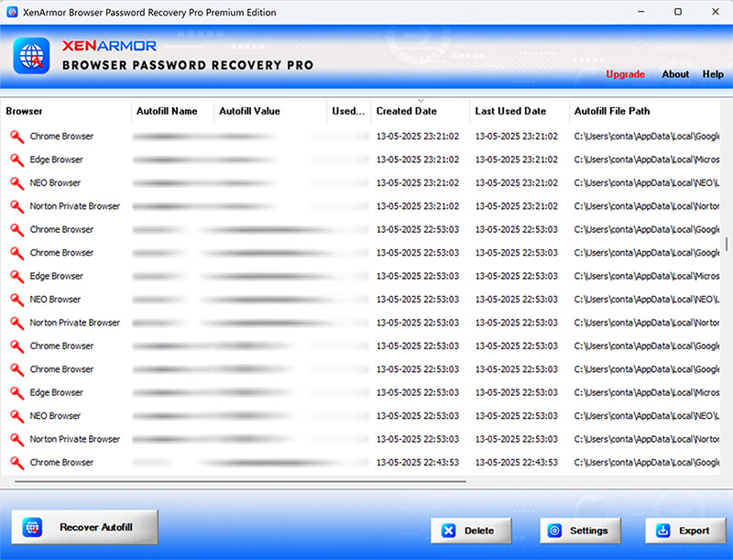This screenshot has width=733, height=560.
Task: Sort by Created Date column header
Action: (407, 111)
